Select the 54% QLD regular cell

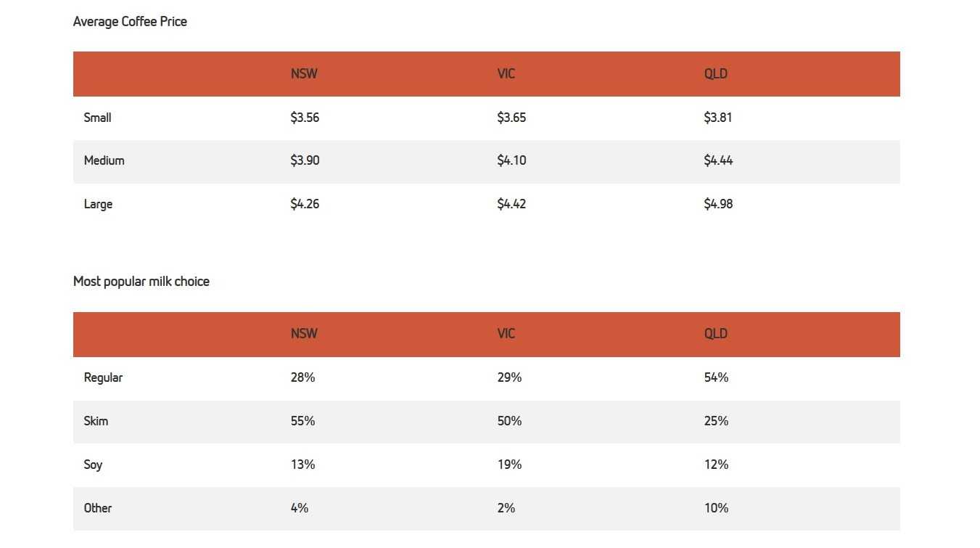[716, 377]
